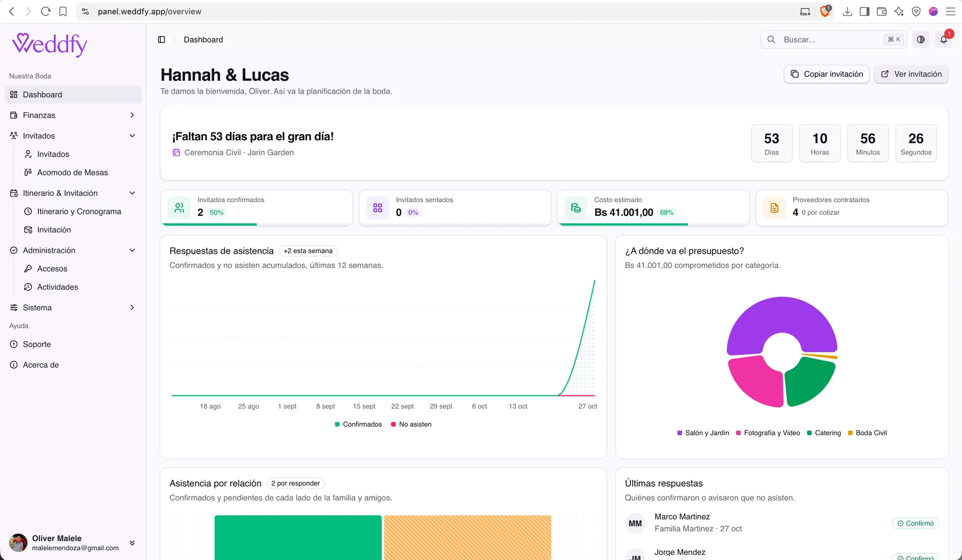Toggle the Confirmados legend item
The width and height of the screenshot is (962, 560).
tap(358, 424)
